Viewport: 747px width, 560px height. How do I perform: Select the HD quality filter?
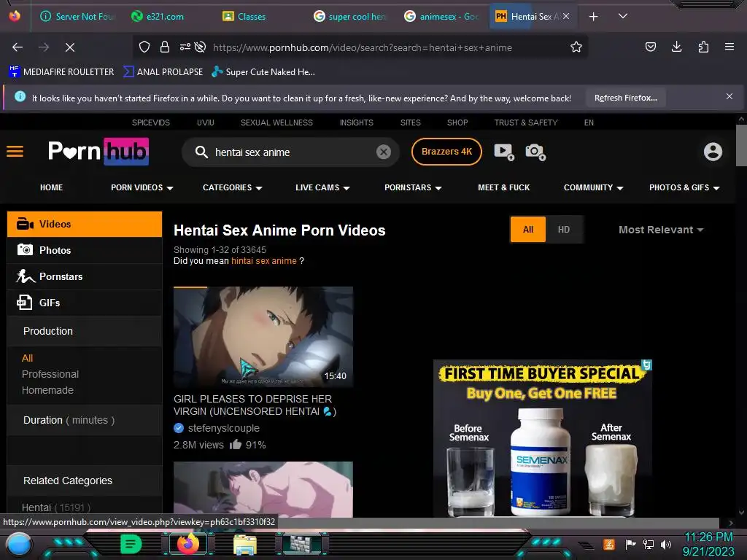coord(564,230)
